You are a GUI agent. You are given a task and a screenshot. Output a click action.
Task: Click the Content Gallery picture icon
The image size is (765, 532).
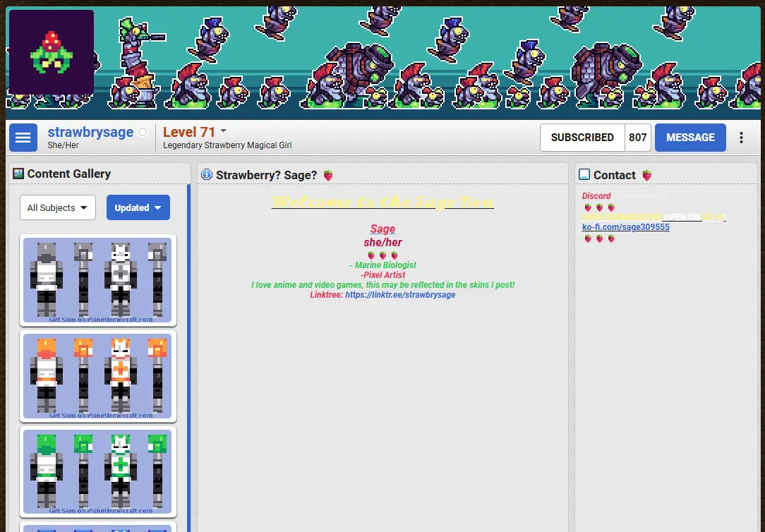click(x=18, y=173)
